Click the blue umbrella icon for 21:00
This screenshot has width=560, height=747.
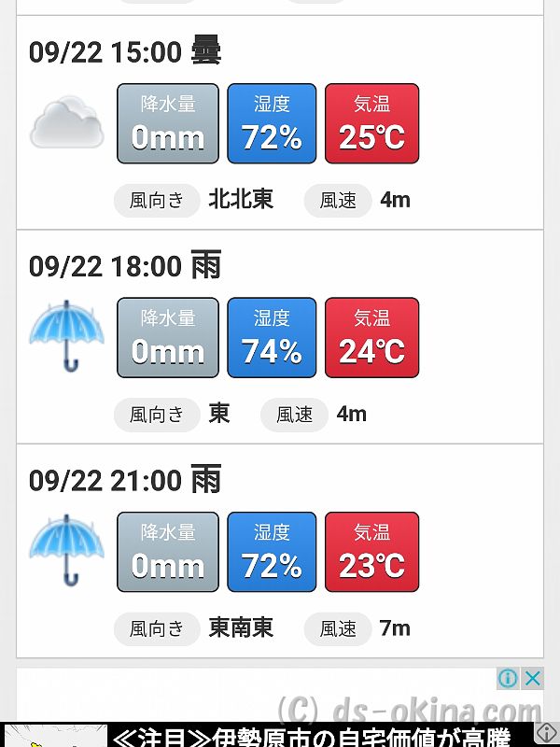(x=66, y=550)
